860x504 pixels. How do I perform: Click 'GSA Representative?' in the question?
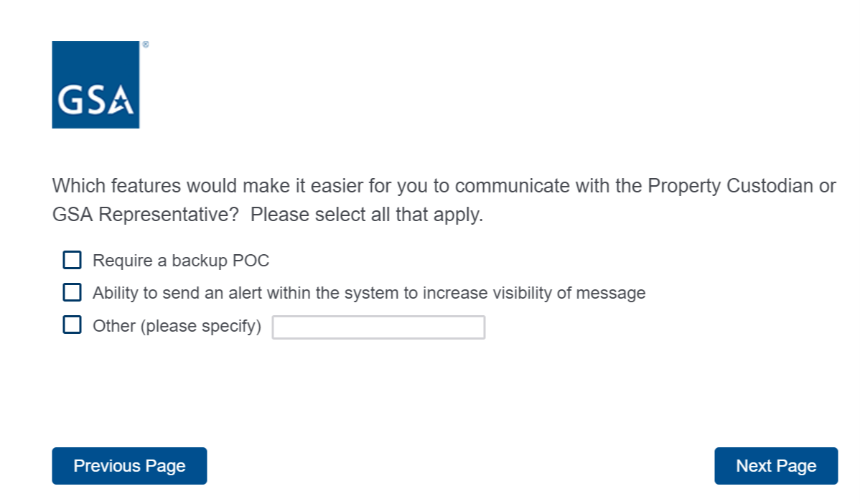(146, 215)
